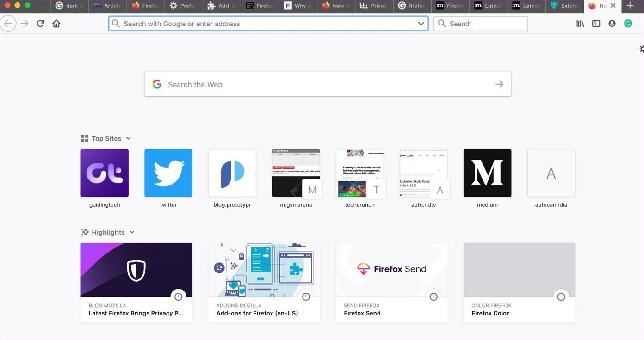The width and height of the screenshot is (644, 340).
Task: Click the green Grammarly extension icon
Action: pos(628,24)
